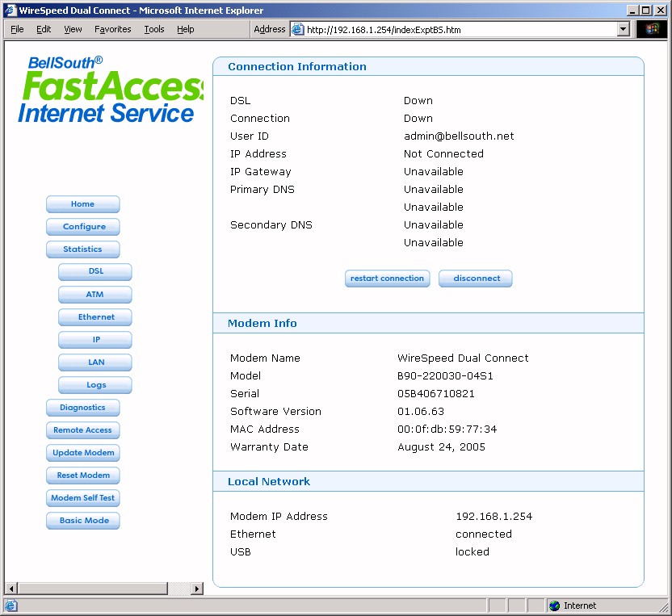Click the USB status locked
The height and width of the screenshot is (616, 672).
pos(472,551)
